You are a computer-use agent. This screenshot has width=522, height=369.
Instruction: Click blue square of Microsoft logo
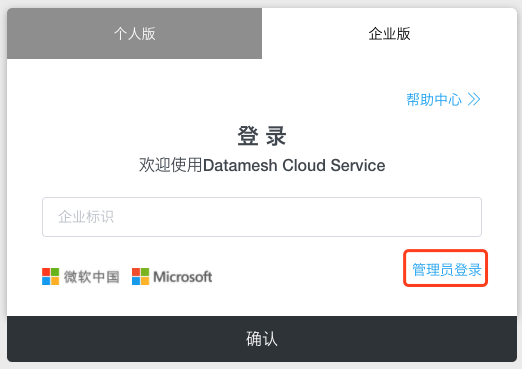pos(136,281)
